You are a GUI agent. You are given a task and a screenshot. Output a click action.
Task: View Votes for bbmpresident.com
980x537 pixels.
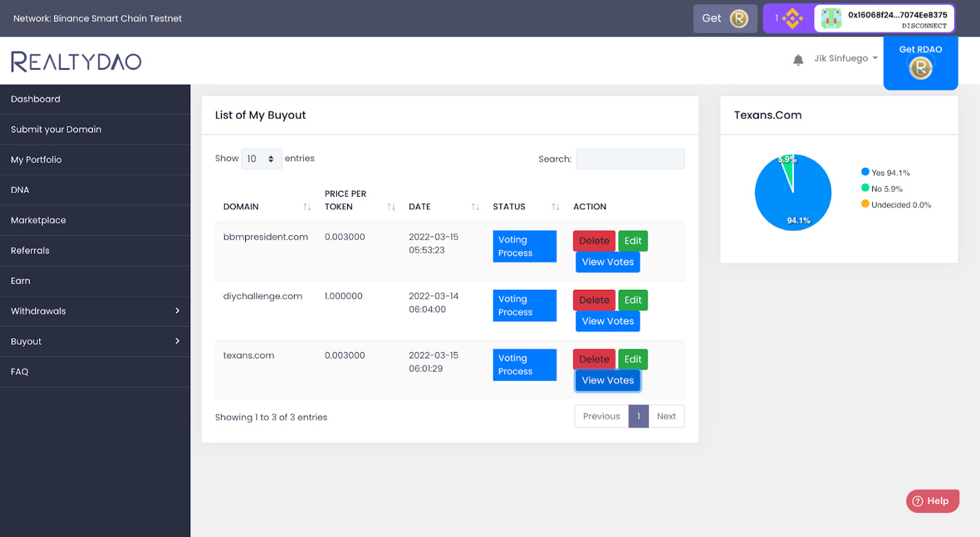coord(608,262)
